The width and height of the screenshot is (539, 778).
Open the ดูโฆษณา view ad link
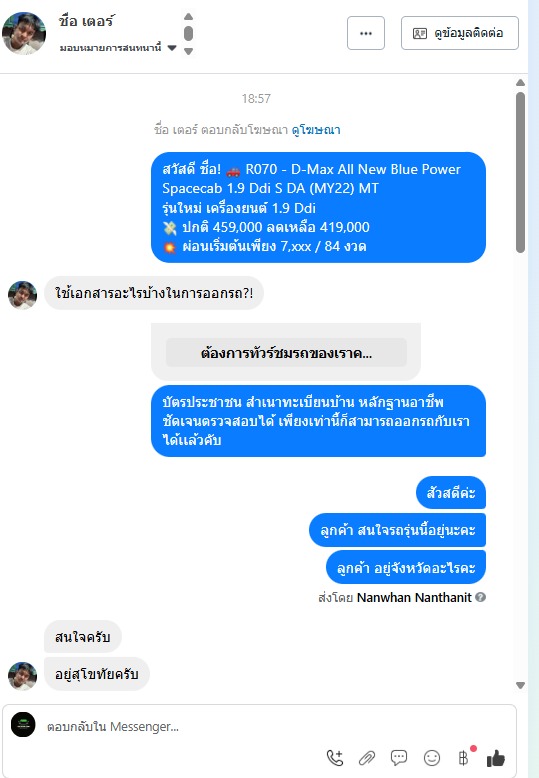(316, 130)
